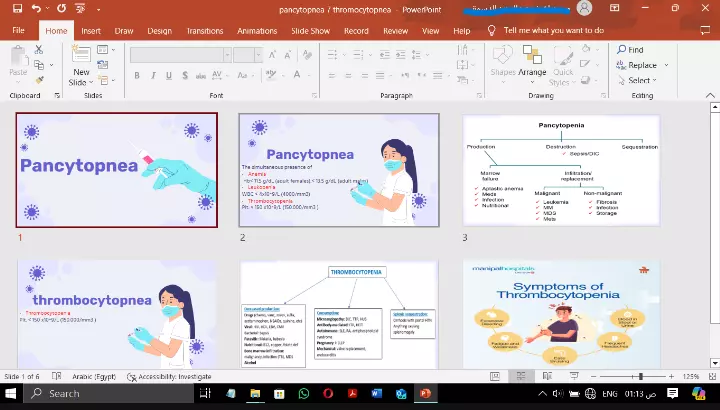Decrease list indent level
The width and height of the screenshot is (720, 410).
coord(385,55)
